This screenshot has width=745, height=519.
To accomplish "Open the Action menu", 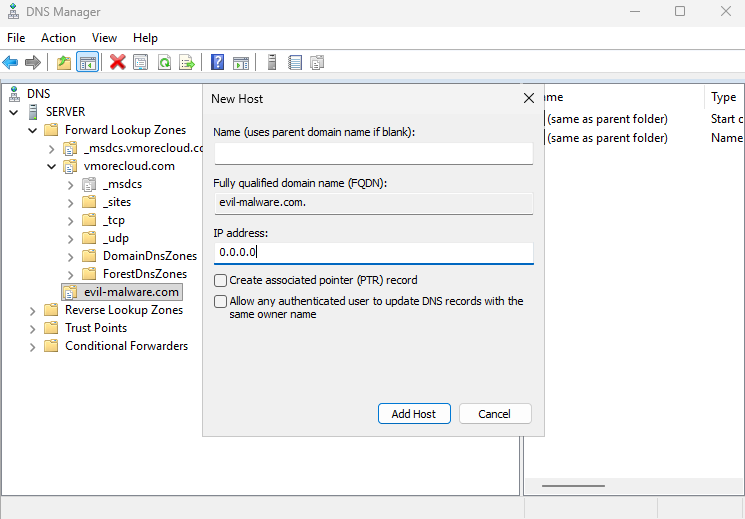I will tap(58, 38).
